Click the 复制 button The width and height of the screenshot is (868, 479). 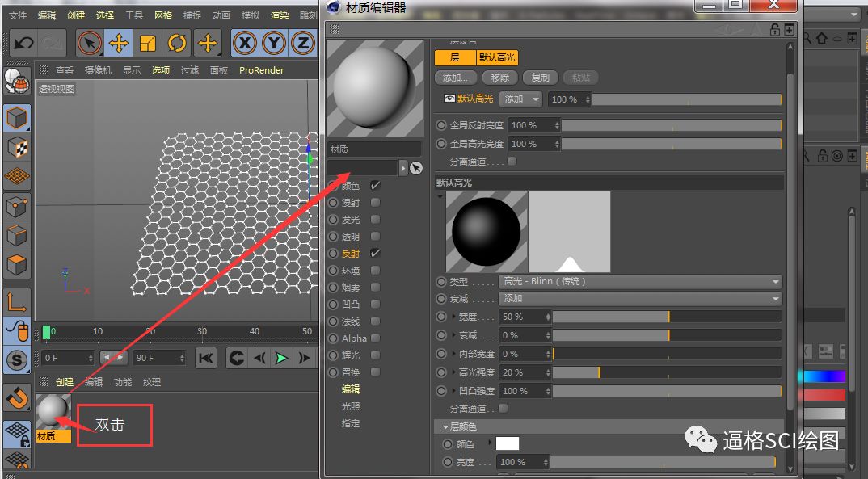tap(541, 78)
